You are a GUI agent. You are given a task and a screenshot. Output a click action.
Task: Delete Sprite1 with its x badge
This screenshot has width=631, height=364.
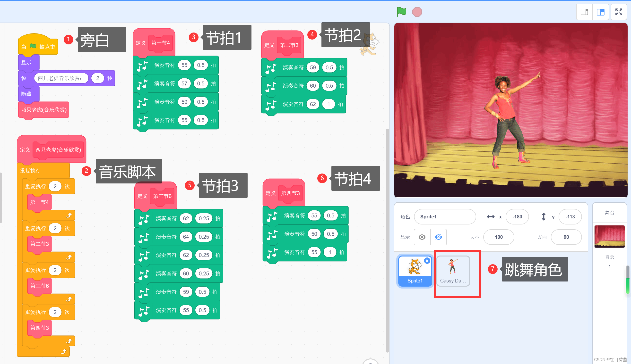pyautogui.click(x=427, y=261)
